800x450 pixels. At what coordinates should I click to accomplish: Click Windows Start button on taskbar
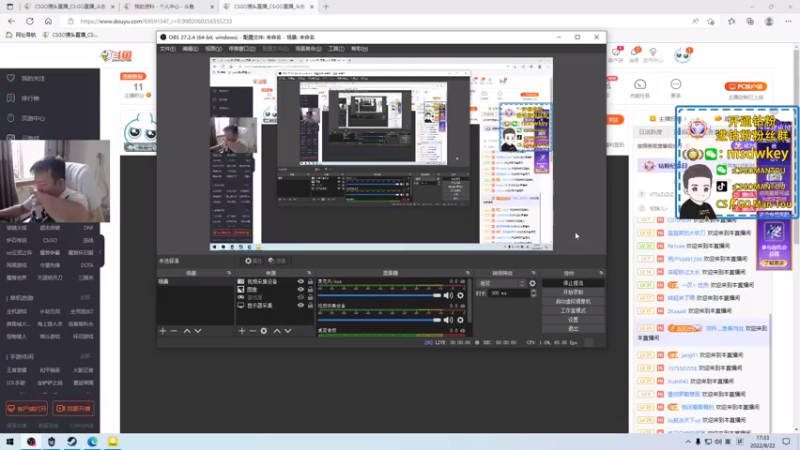click(10, 442)
